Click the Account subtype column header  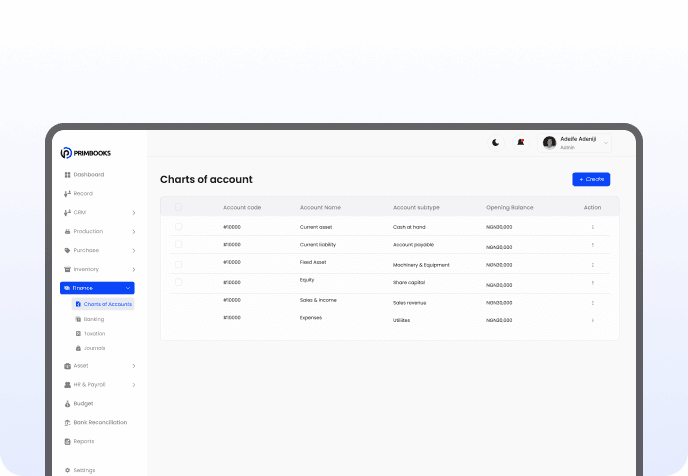pyautogui.click(x=416, y=208)
